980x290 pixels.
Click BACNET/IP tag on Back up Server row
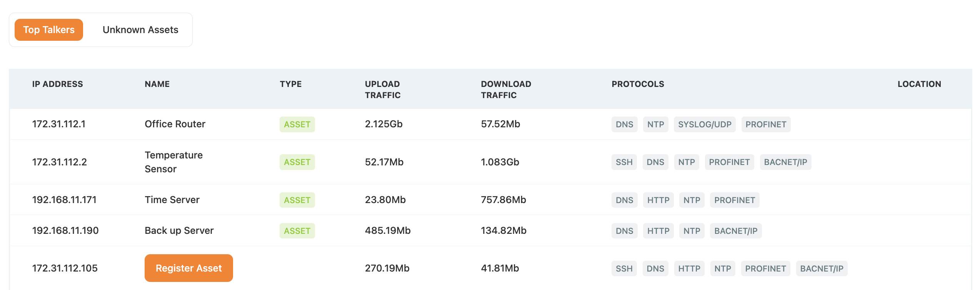[x=735, y=231]
